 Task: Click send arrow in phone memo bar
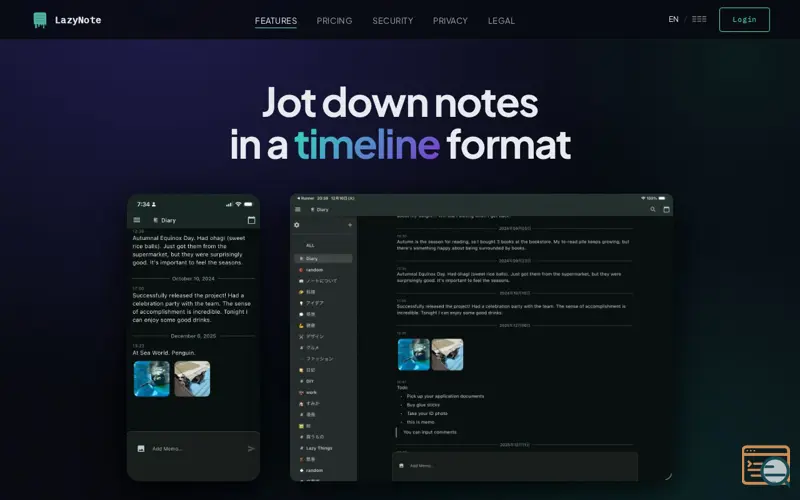click(x=251, y=449)
